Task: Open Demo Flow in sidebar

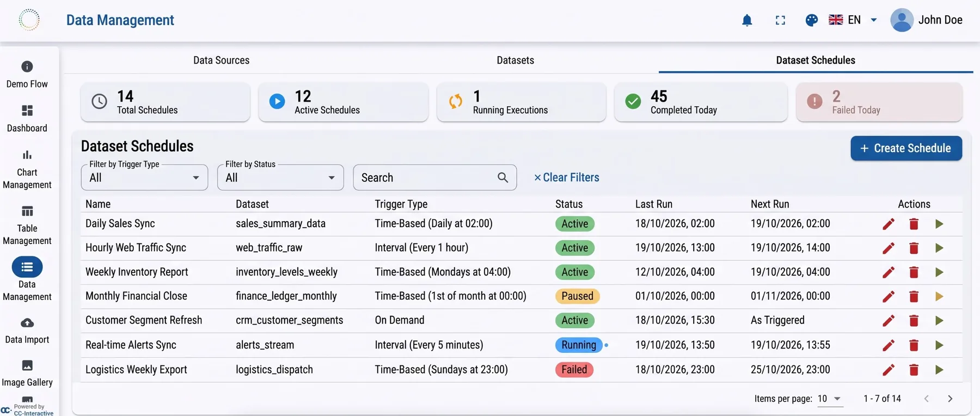Action: tap(27, 75)
